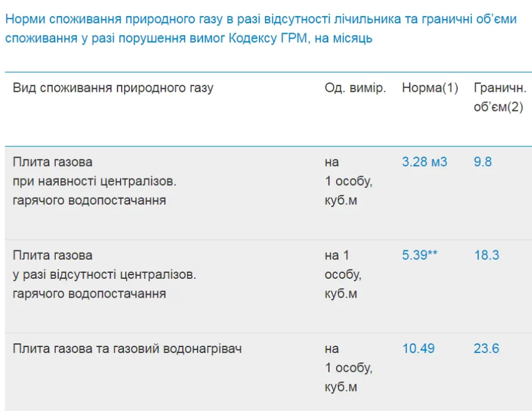
Task: Click the 10.49 norm value
Action: 418,349
